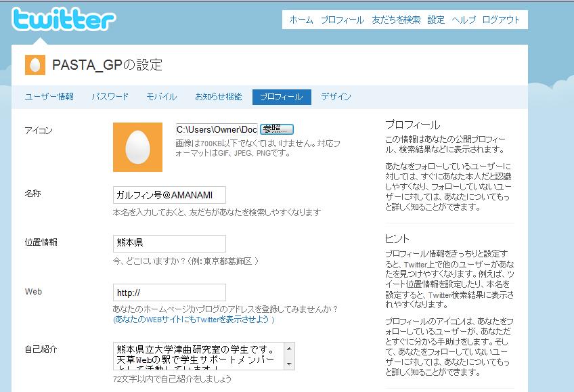574x392 pixels.
Task: Click ログアウト to sign out
Action: click(x=501, y=20)
